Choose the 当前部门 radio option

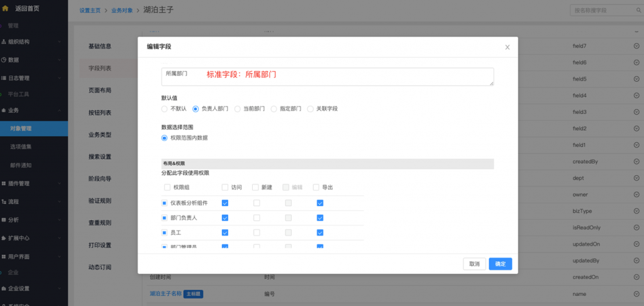pos(238,109)
